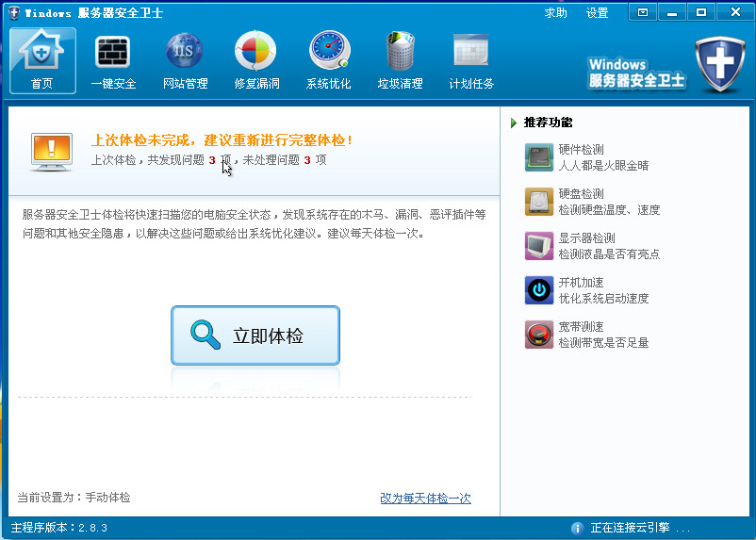Minimize the security guard window
756x540 pixels.
(x=672, y=12)
